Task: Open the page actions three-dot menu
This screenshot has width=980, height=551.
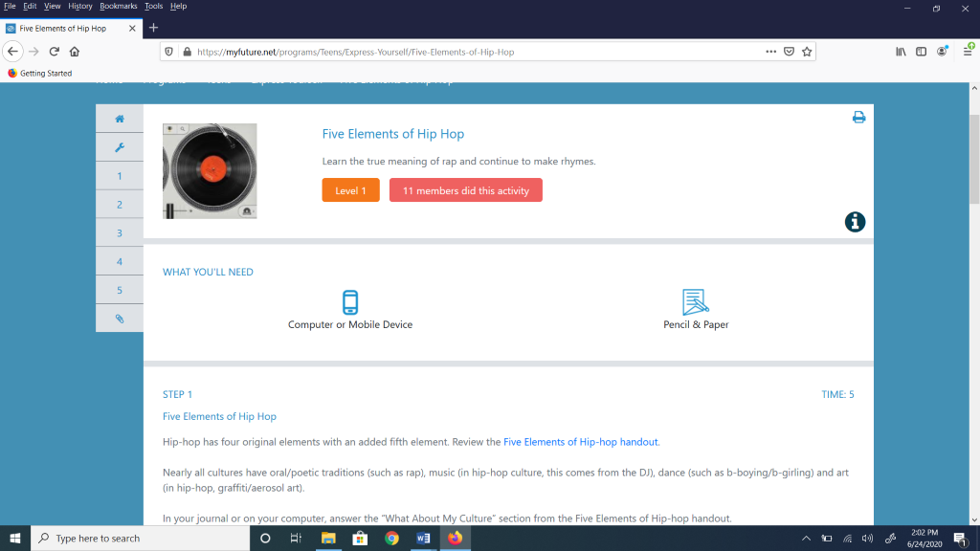Action: [x=771, y=52]
